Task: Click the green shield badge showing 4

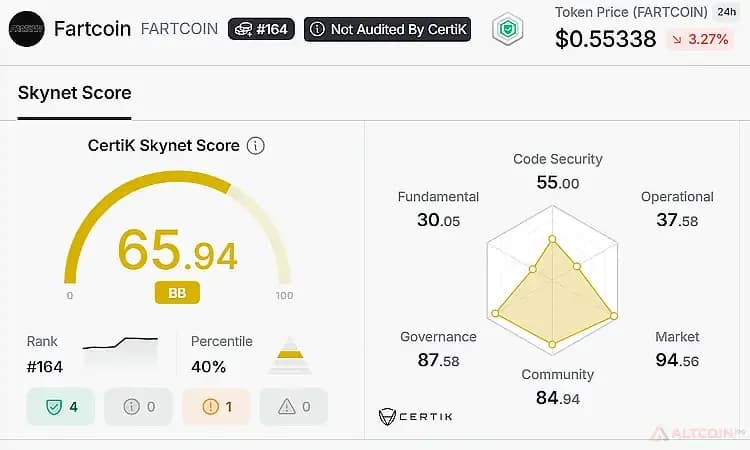Action: pyautogui.click(x=61, y=407)
